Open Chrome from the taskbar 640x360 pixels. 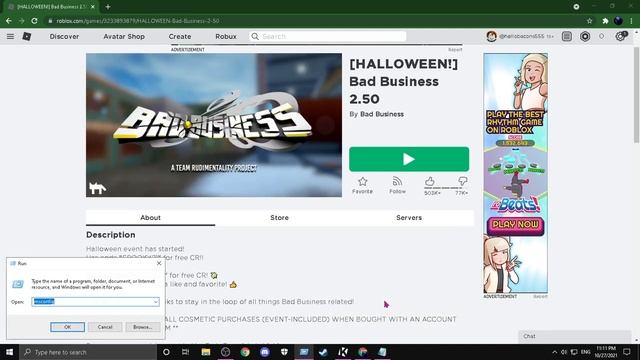[x=245, y=352]
